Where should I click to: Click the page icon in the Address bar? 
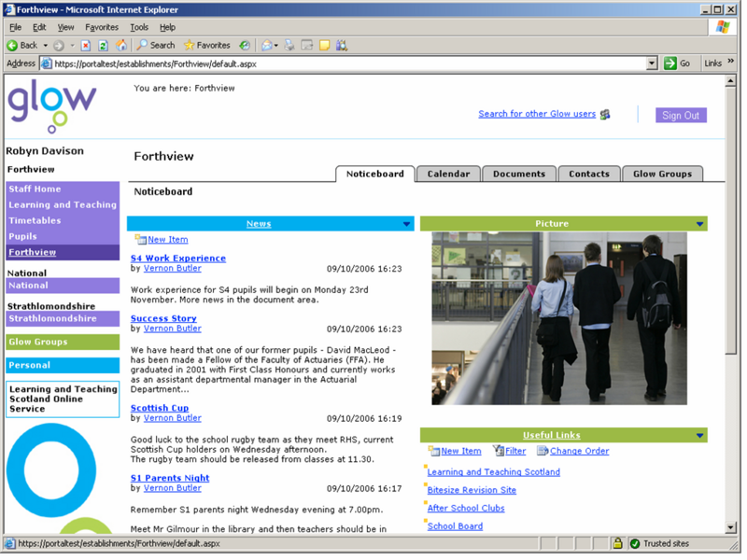(x=46, y=63)
